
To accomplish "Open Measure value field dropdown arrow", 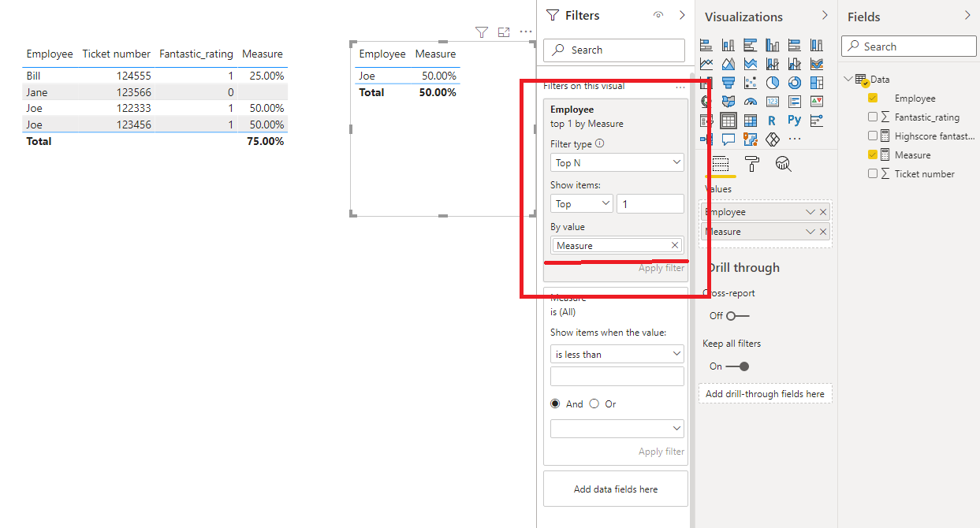I will click(810, 232).
